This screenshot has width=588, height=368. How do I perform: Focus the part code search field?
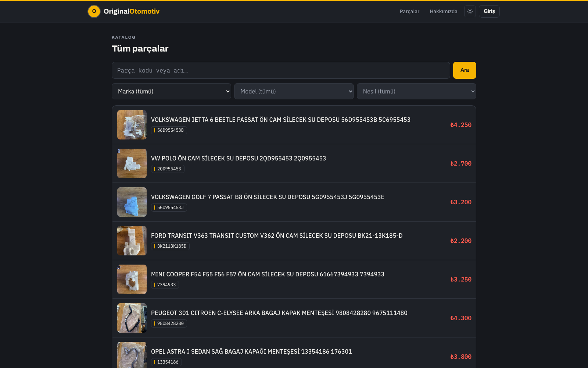281,70
